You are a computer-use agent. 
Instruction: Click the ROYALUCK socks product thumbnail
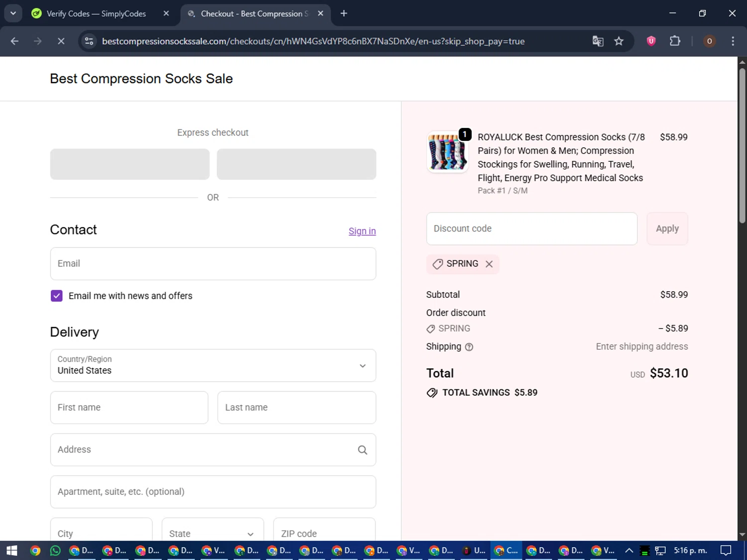click(447, 152)
